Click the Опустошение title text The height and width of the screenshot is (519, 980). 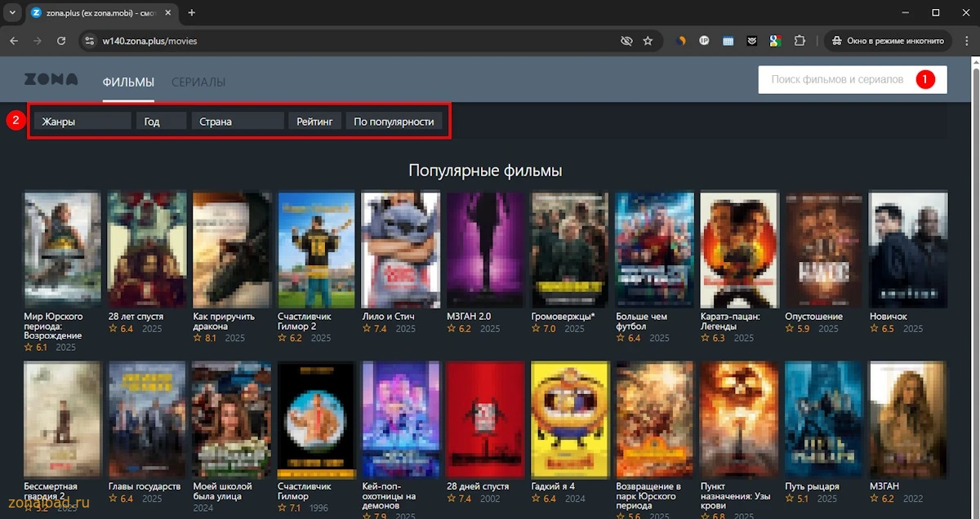click(x=814, y=317)
